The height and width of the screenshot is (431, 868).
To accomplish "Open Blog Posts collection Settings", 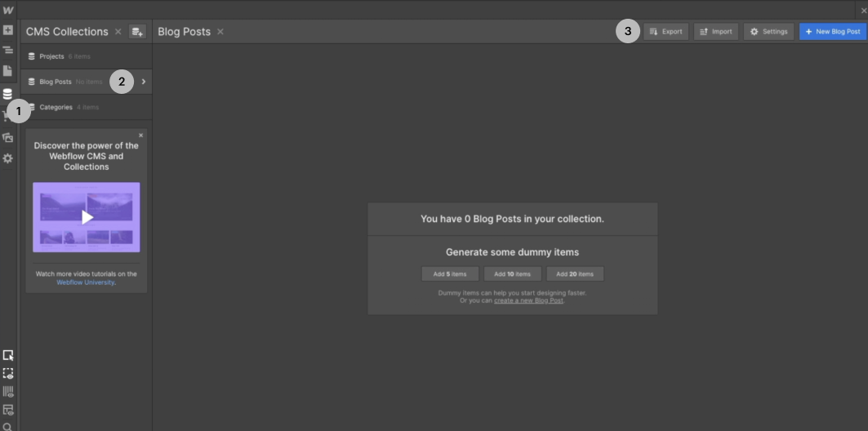I will 769,32.
